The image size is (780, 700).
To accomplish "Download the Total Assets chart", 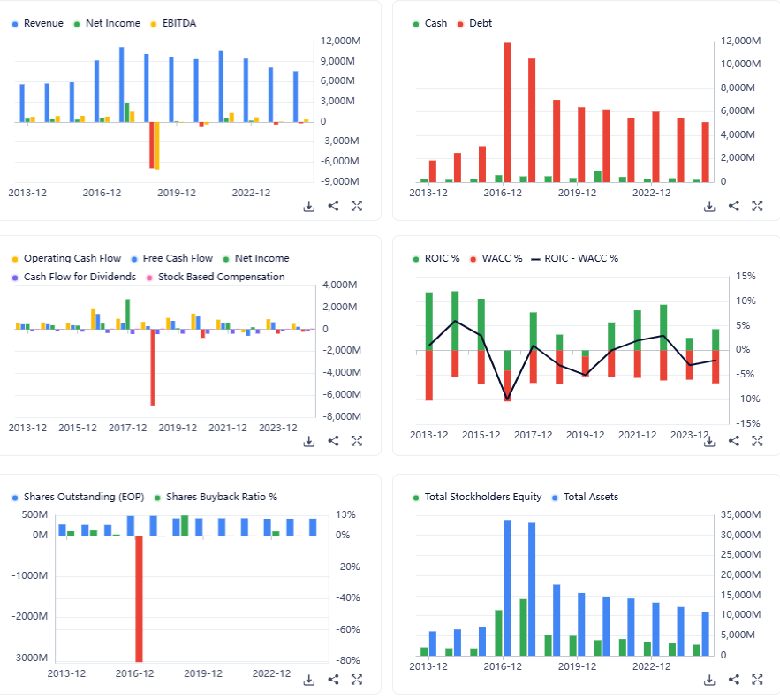I will 709,680.
